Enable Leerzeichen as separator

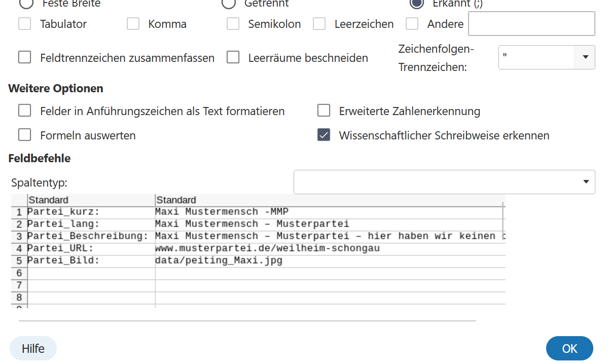pos(319,24)
